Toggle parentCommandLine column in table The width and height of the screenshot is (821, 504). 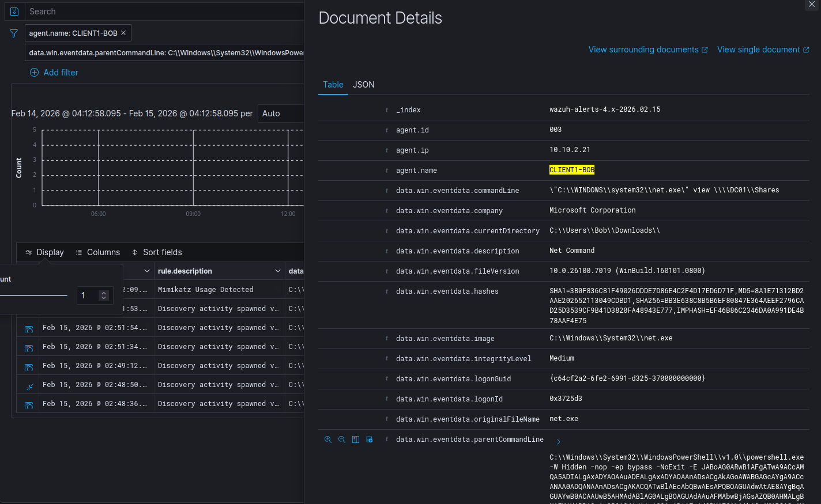point(356,439)
